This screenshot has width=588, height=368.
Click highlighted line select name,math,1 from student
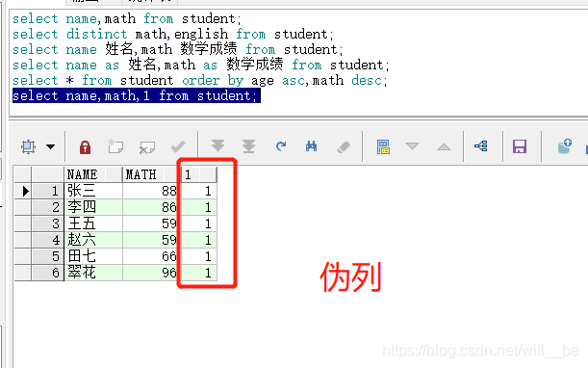point(136,95)
